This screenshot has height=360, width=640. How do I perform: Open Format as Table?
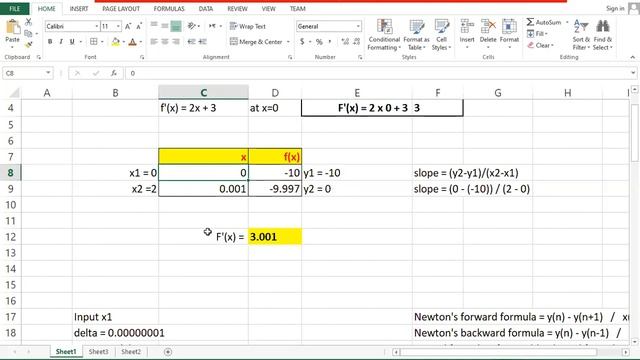[416, 35]
